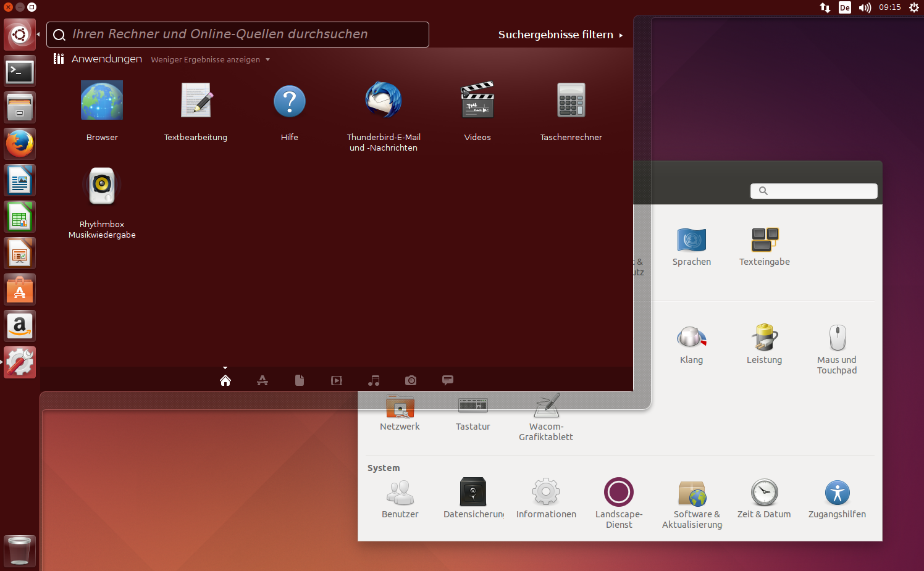Collapse results with Weniger Ergebnisse anzeigen
The width and height of the screenshot is (924, 571).
(x=211, y=60)
